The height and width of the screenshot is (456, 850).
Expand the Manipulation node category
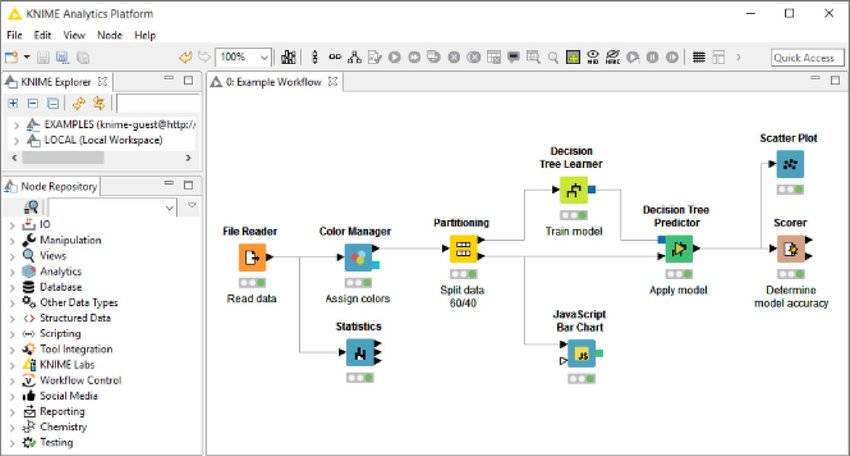[12, 241]
